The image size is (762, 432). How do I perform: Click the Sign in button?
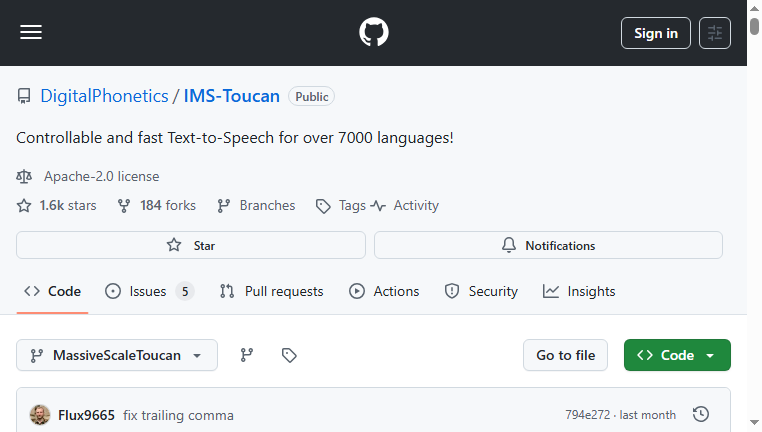point(656,33)
